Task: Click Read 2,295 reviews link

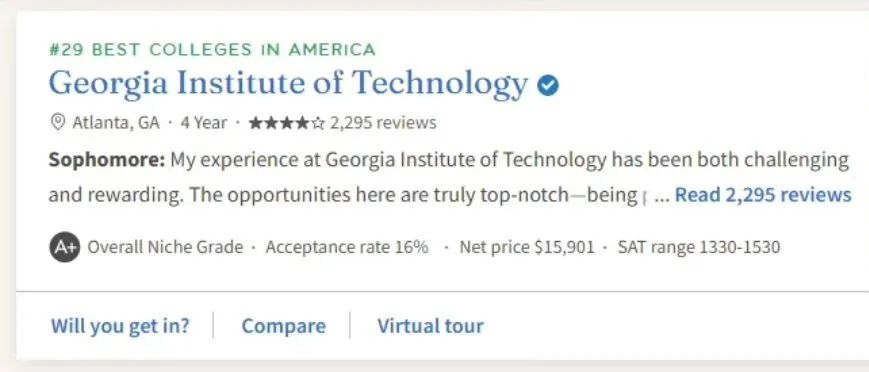Action: (x=763, y=195)
